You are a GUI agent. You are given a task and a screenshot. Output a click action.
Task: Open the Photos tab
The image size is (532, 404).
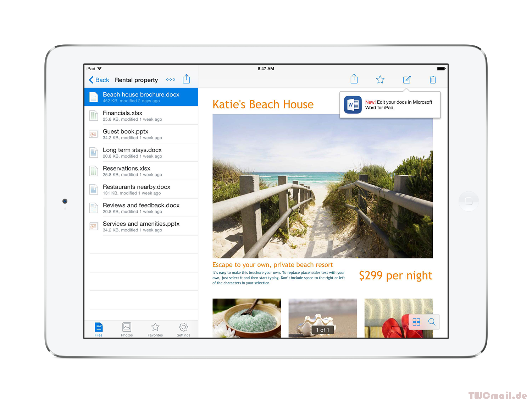[x=127, y=329]
